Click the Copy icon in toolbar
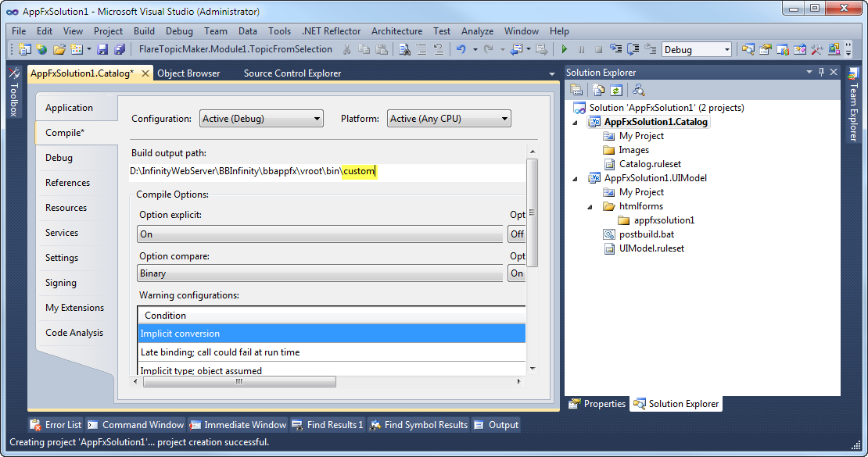Image resolution: width=868 pixels, height=457 pixels. pos(364,49)
